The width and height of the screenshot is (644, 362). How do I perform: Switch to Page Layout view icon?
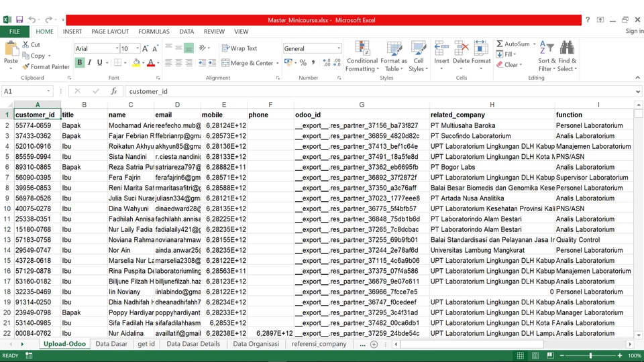535,355
